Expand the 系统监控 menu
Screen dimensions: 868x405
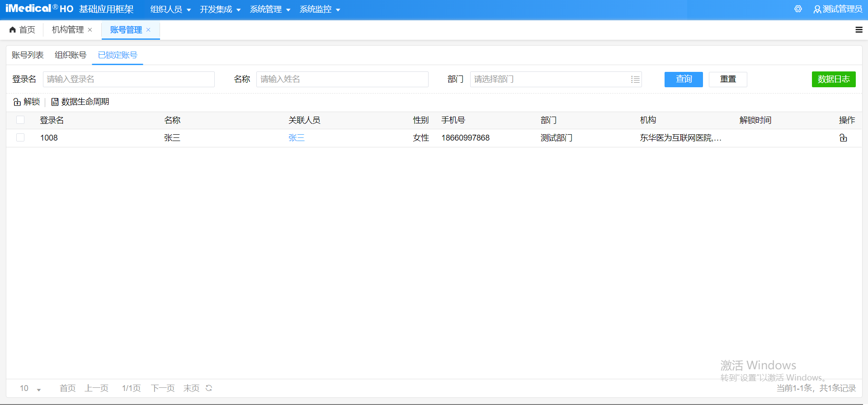pyautogui.click(x=320, y=9)
